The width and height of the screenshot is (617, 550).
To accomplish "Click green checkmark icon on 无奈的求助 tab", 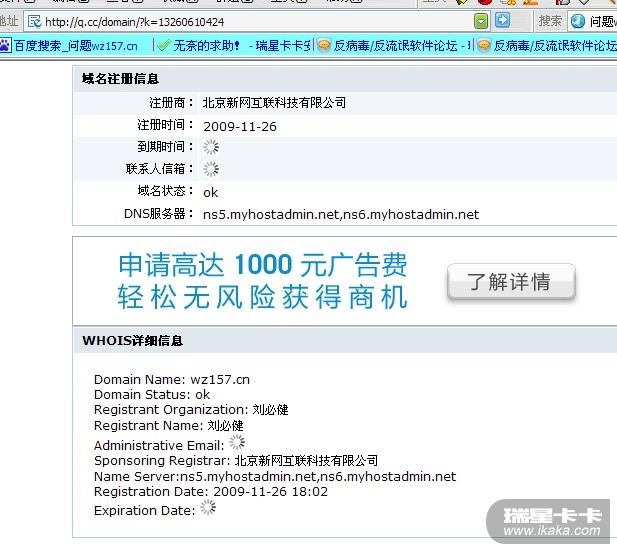I will [163, 46].
